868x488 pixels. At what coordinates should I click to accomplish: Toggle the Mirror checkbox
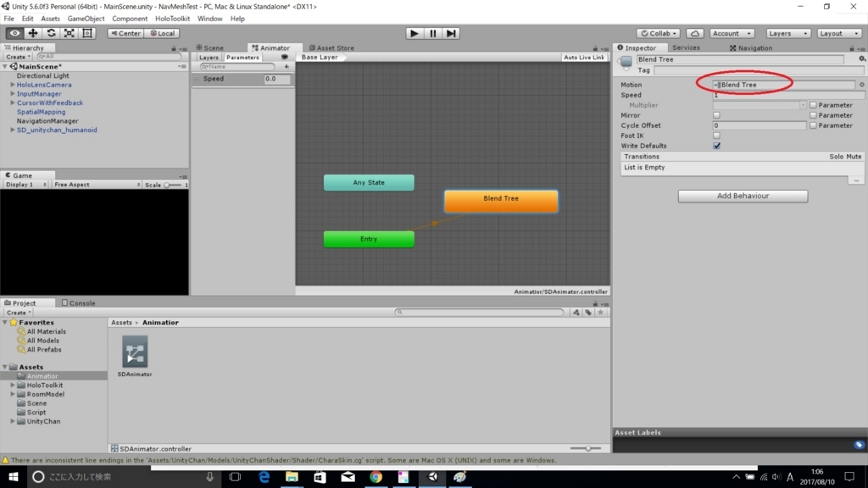717,115
